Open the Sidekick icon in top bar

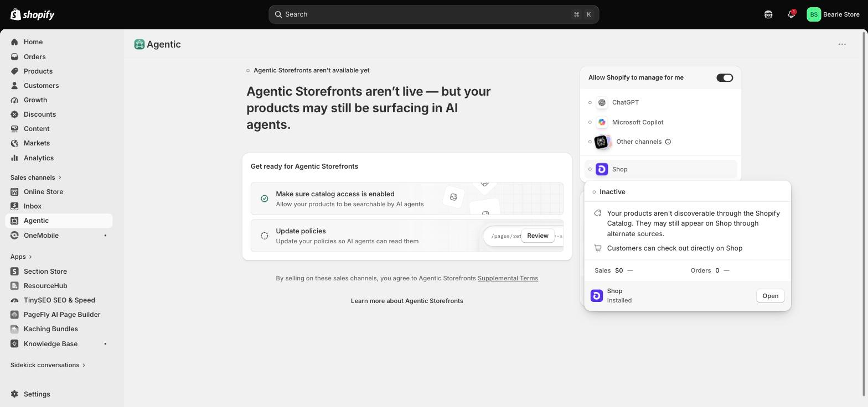coord(768,14)
